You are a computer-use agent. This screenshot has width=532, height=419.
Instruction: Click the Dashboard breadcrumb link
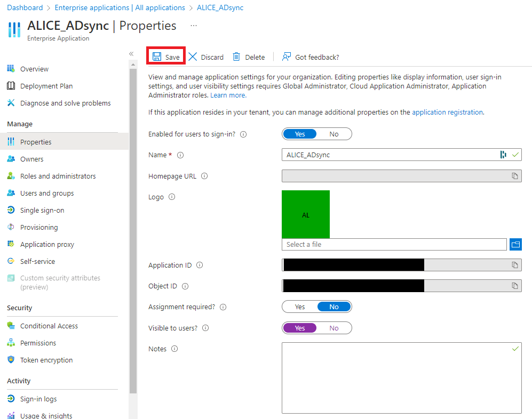25,7
